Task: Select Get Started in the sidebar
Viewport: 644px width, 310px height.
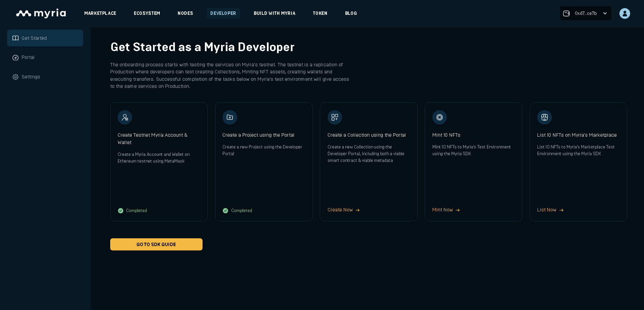Action: click(x=45, y=38)
